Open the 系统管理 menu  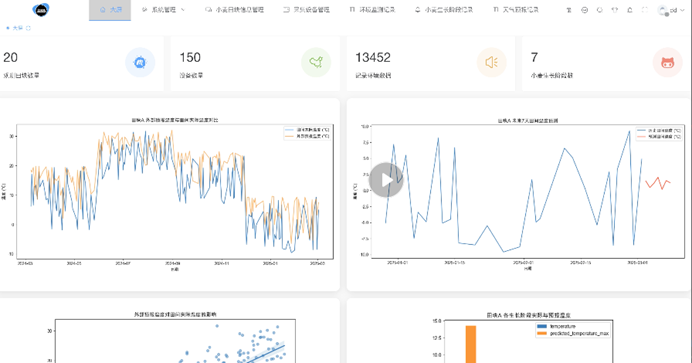click(x=163, y=10)
